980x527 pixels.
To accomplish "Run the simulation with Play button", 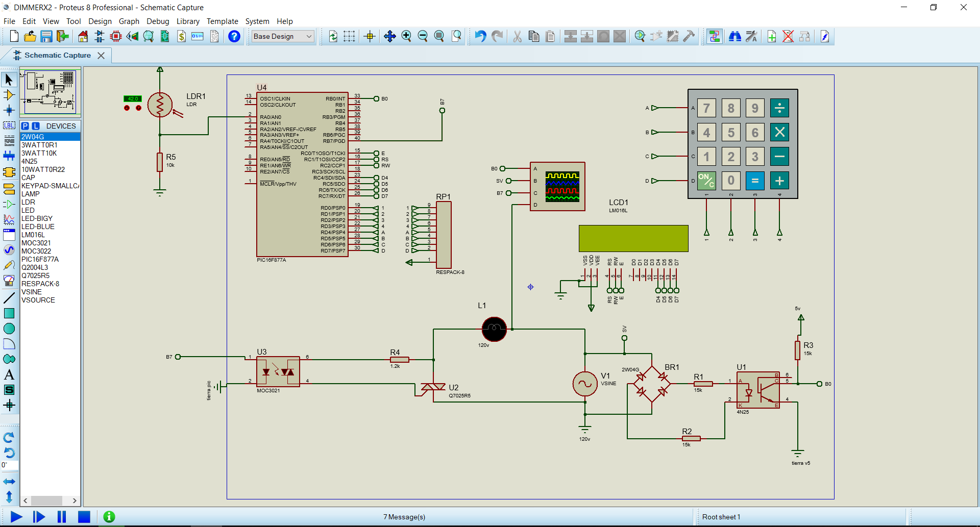I will [x=16, y=517].
